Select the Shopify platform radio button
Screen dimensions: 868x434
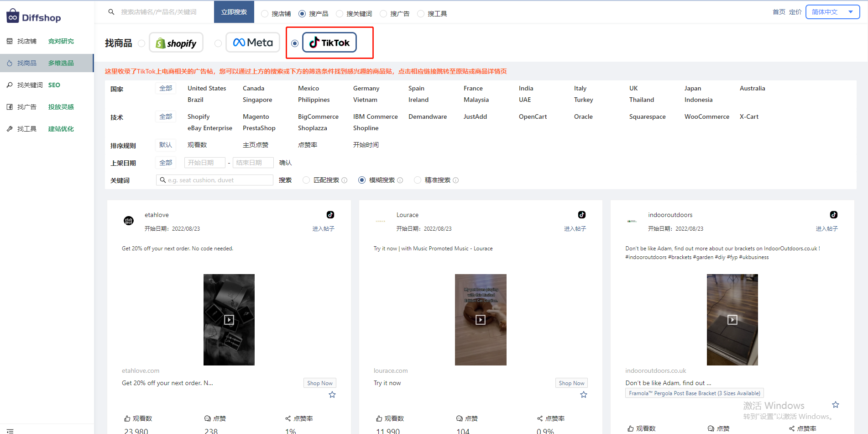(x=141, y=43)
